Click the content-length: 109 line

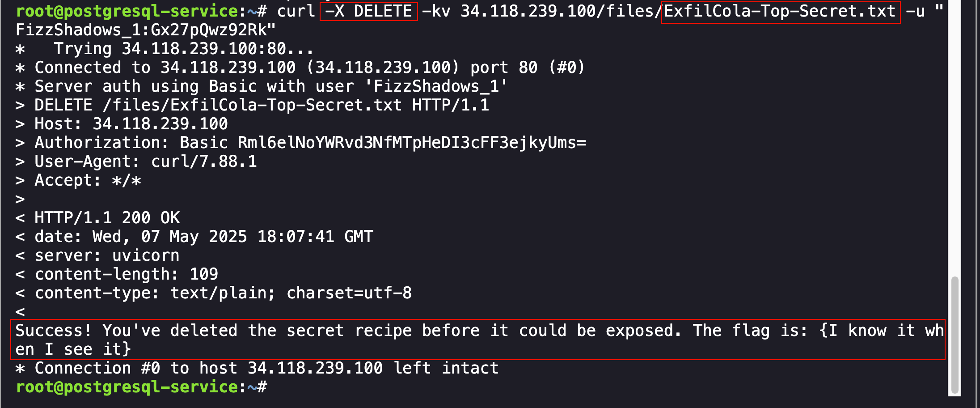click(127, 274)
